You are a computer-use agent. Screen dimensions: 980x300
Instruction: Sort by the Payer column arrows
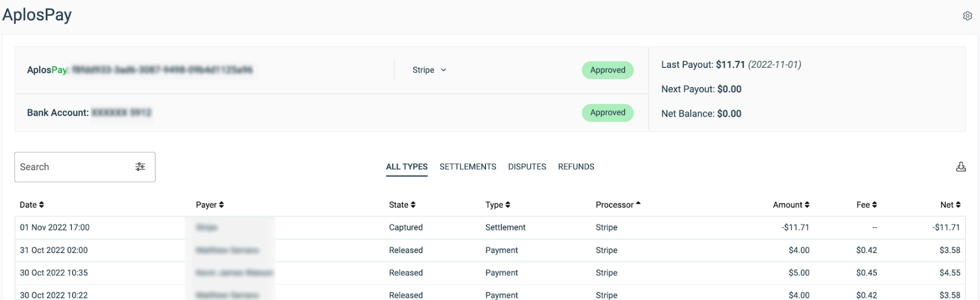point(221,205)
